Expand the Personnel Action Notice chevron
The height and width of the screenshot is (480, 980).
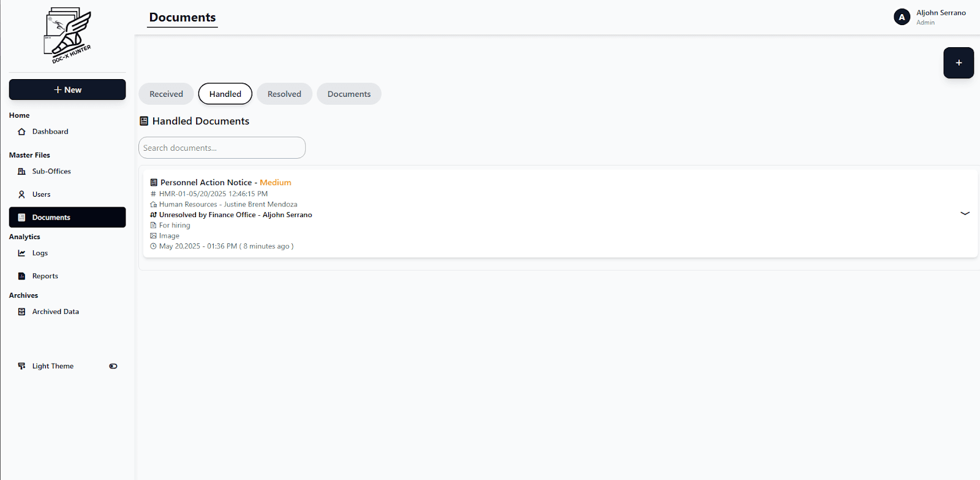(x=965, y=213)
